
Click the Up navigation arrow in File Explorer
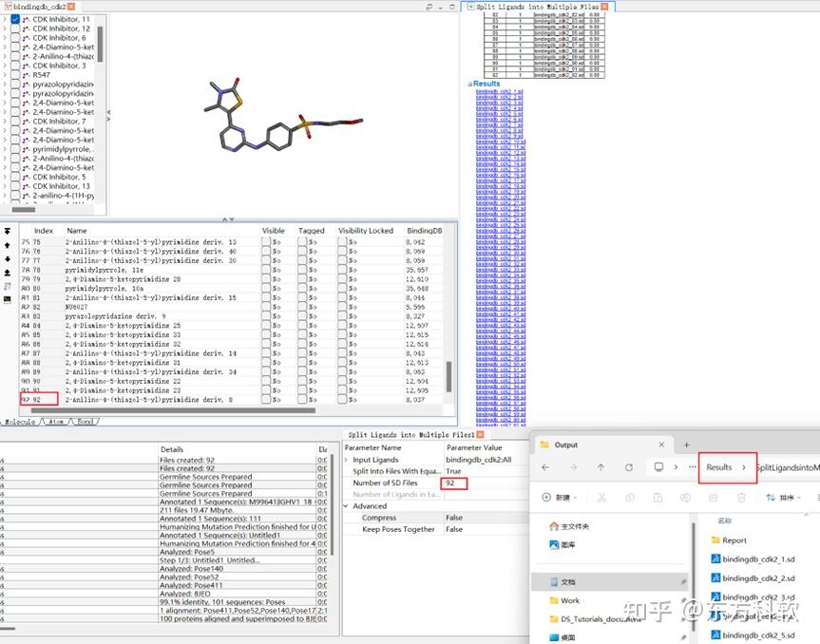(x=601, y=468)
